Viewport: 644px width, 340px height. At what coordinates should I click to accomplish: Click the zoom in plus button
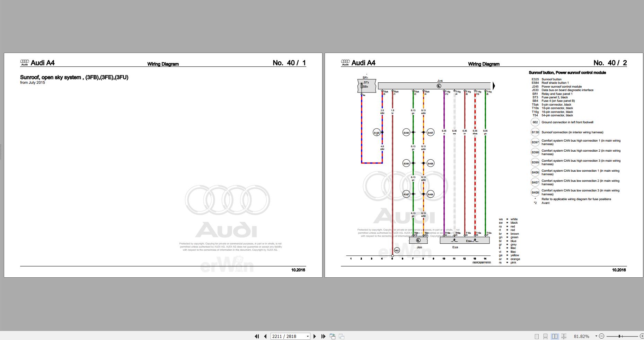coord(642,336)
